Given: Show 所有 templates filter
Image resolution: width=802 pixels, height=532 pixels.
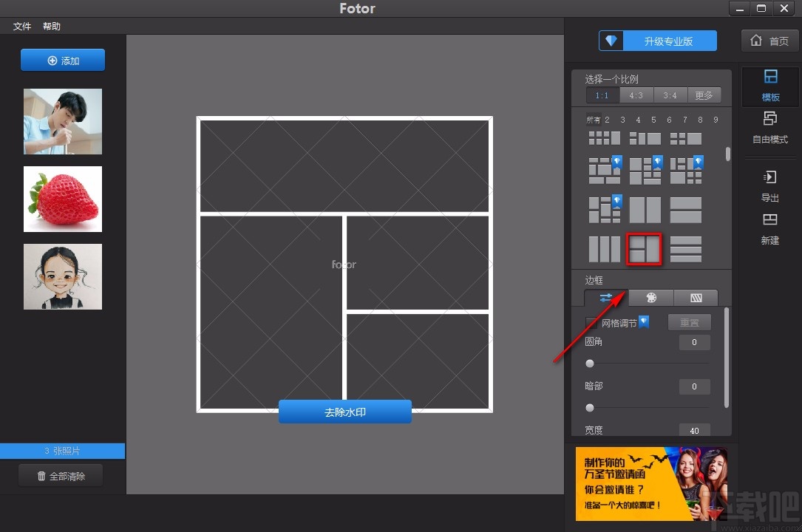Looking at the screenshot, I should pyautogui.click(x=594, y=120).
